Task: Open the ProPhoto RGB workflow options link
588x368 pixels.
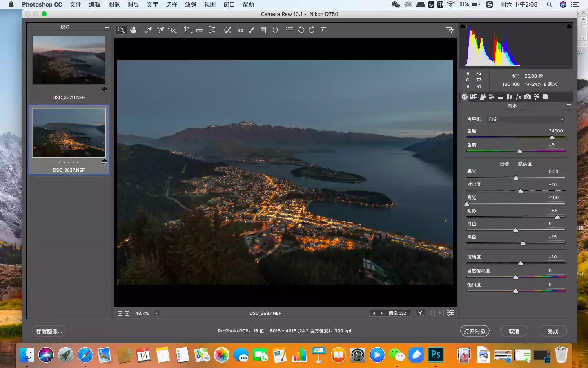Action: coord(284,331)
